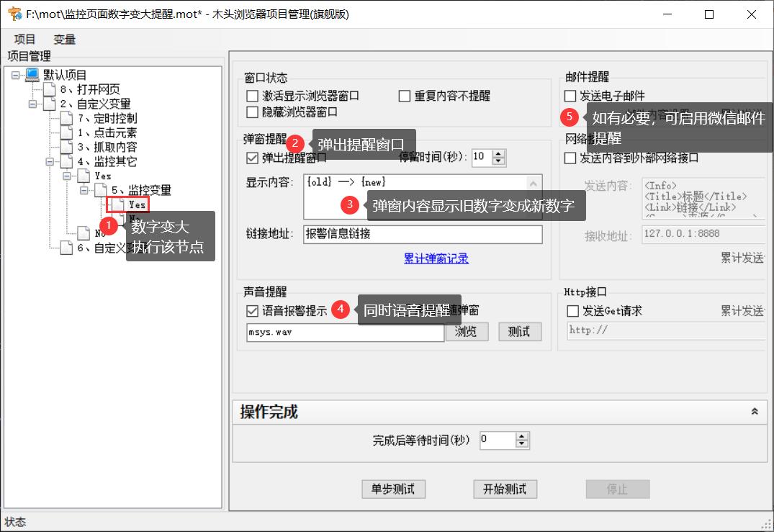Check 隐藏浏览器窗口 in the window state panel
The image size is (774, 532).
pos(252,110)
